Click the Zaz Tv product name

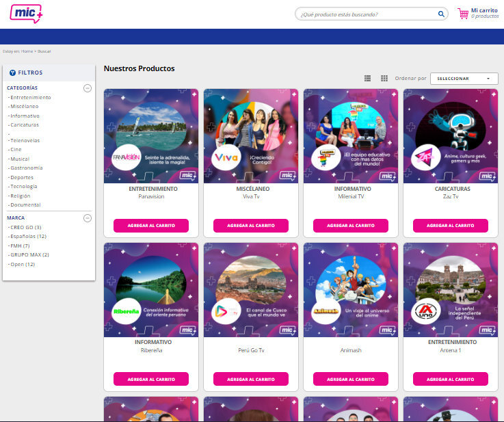point(451,197)
